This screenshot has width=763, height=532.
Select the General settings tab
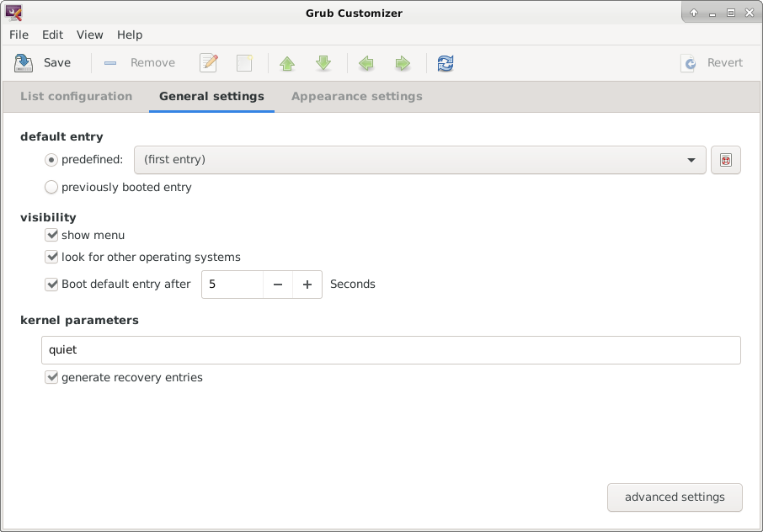(x=211, y=96)
